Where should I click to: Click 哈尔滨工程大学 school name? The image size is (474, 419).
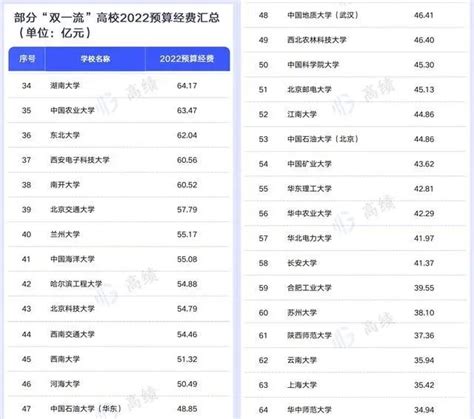76,284
